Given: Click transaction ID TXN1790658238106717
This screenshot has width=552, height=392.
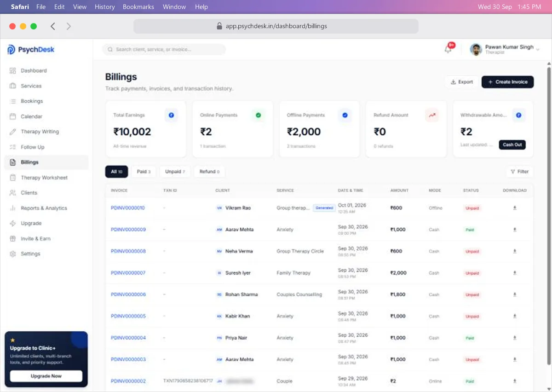Looking at the screenshot, I should coord(188,381).
